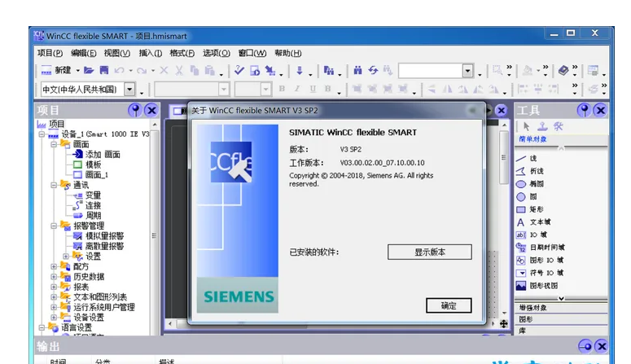Expand the 配方 folder in project tree
631x364 pixels.
click(x=54, y=266)
